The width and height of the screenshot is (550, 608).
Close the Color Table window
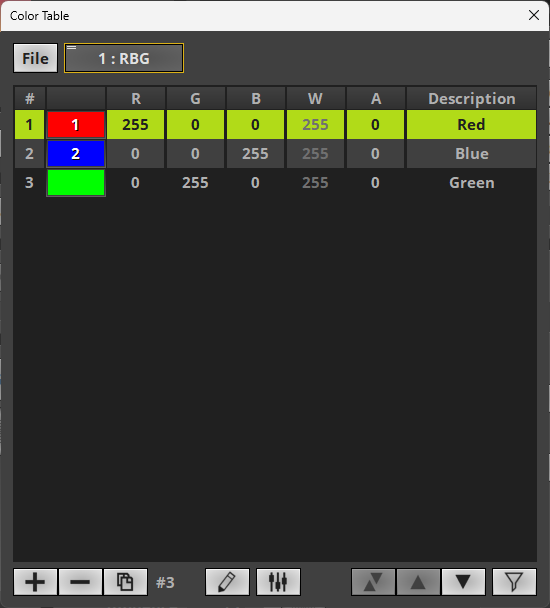[534, 15]
